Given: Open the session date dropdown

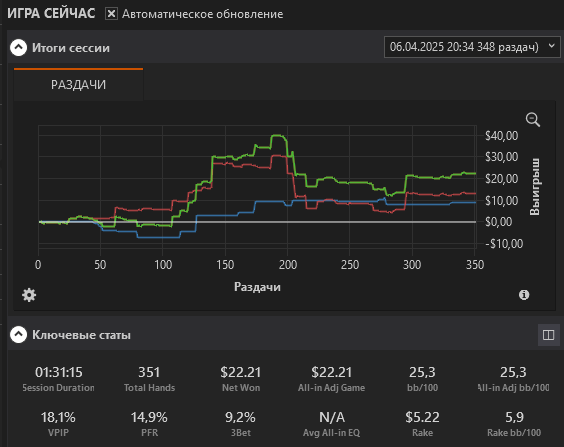Looking at the screenshot, I should (x=472, y=47).
